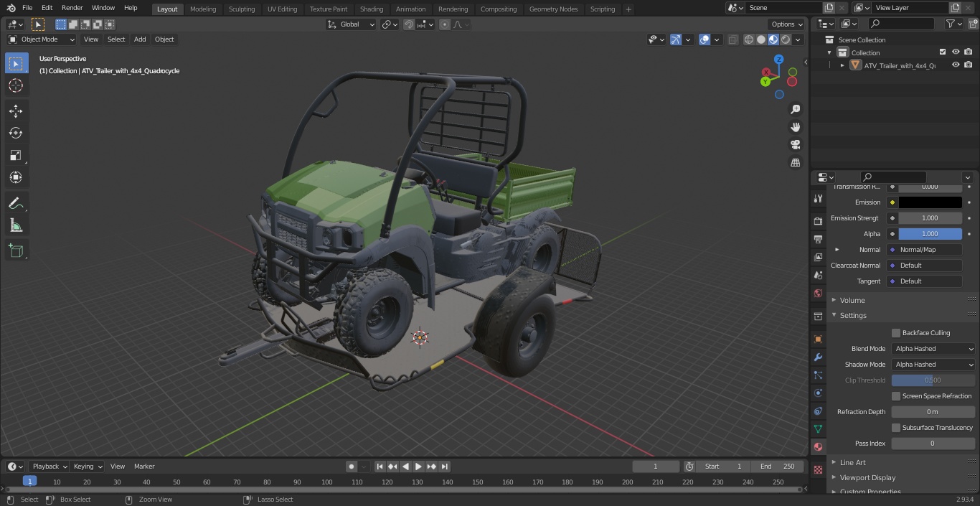Click the pan view hand icon
980x506 pixels.
click(795, 127)
